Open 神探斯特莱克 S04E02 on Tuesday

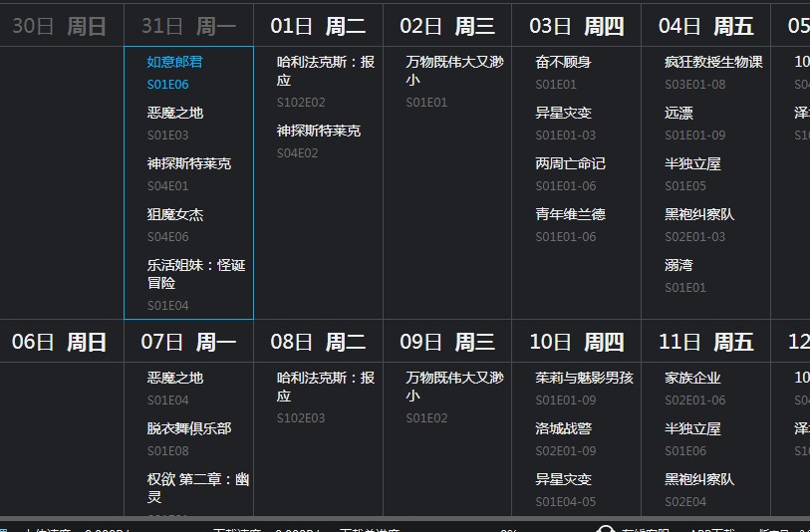(x=318, y=131)
